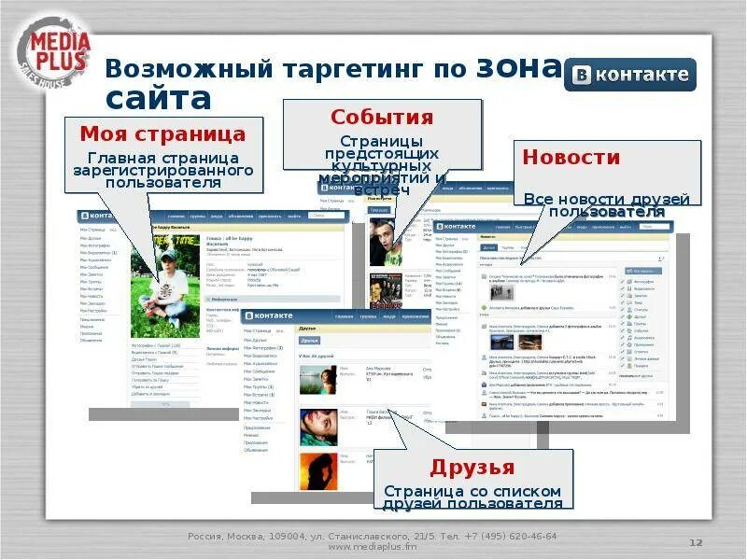Toggle the События news filter checkbox
Image resolution: width=747 pixels, height=560 pixels.
coord(622,330)
